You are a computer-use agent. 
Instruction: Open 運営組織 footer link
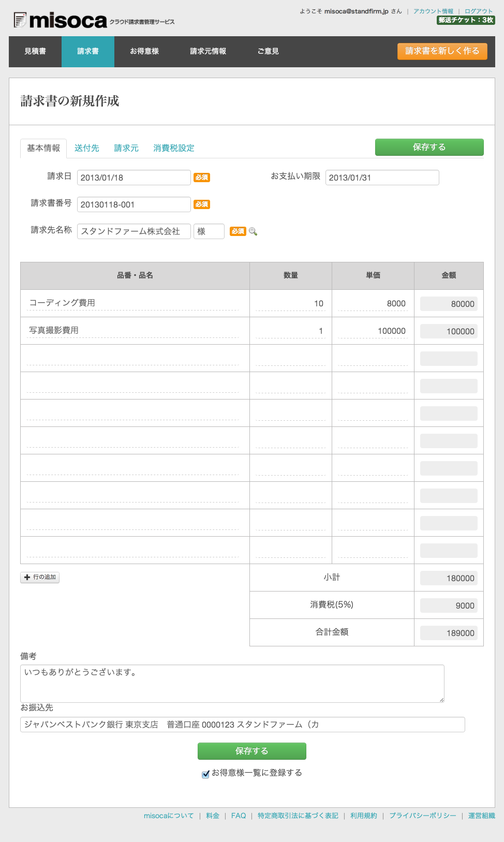[x=482, y=816]
